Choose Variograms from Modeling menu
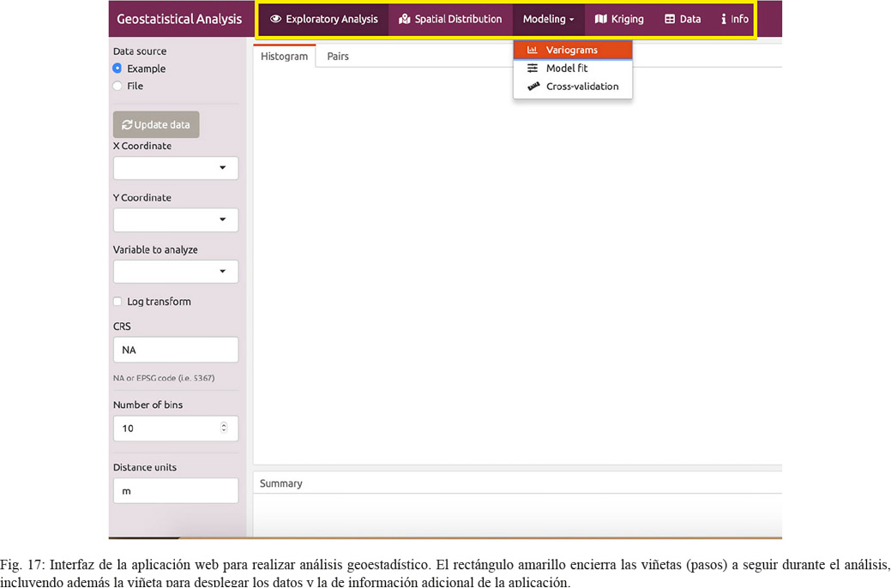 (573, 50)
